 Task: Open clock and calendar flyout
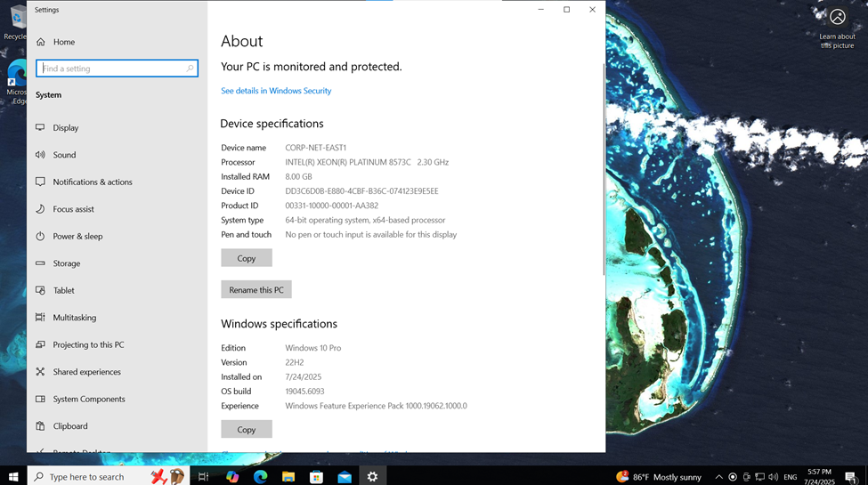coord(819,477)
